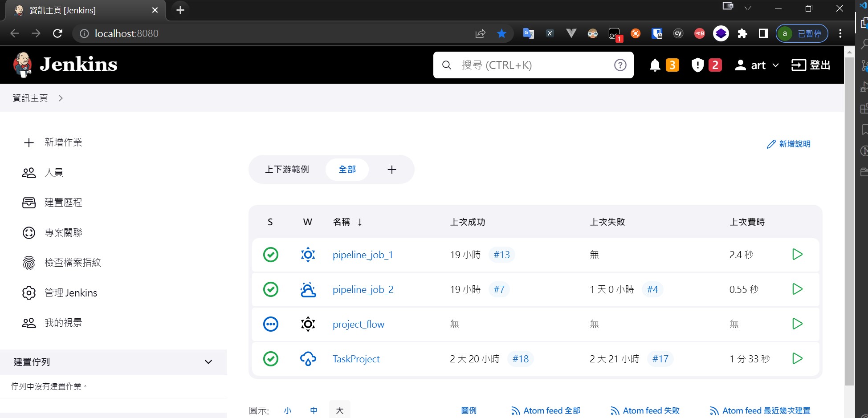Sort jobs by W weather column
This screenshot has width=868, height=418.
tap(307, 222)
